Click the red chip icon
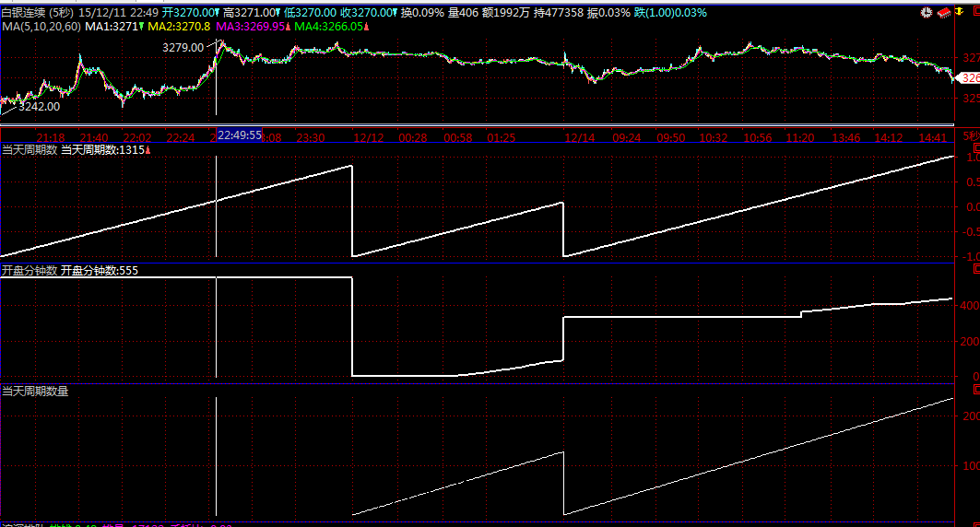This screenshot has width=980, height=527. coord(942,14)
